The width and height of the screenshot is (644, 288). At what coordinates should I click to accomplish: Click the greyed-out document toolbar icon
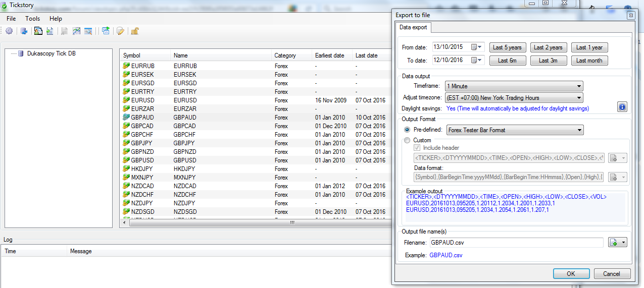[65, 31]
